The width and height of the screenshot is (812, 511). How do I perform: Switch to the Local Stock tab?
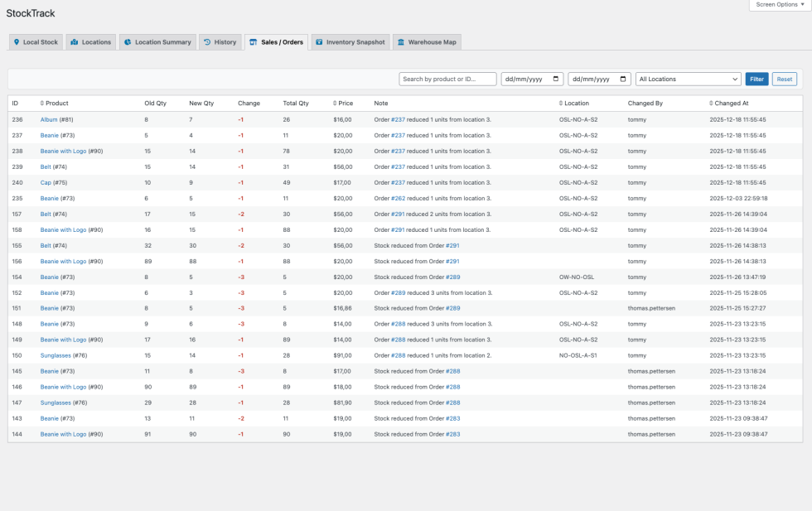pyautogui.click(x=36, y=41)
